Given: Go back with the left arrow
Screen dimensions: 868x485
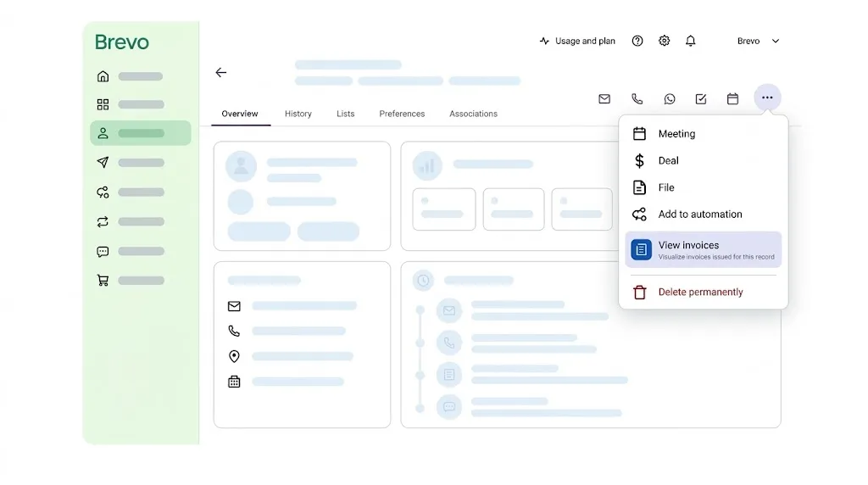Looking at the screenshot, I should [221, 73].
